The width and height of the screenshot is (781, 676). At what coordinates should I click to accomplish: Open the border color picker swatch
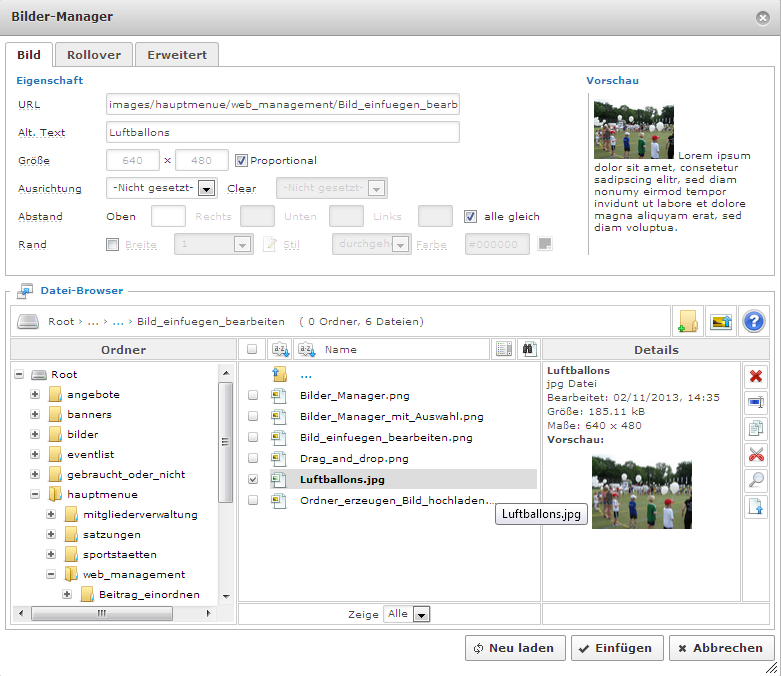point(545,244)
